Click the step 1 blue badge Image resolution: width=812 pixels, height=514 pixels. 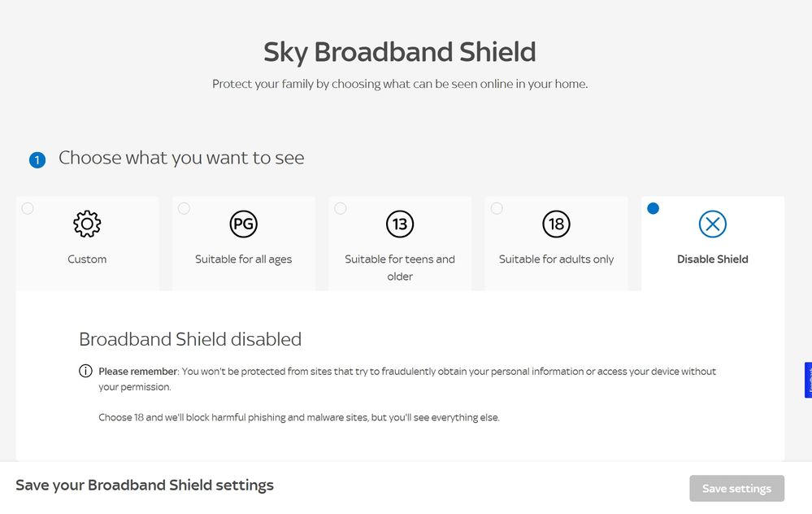(37, 159)
